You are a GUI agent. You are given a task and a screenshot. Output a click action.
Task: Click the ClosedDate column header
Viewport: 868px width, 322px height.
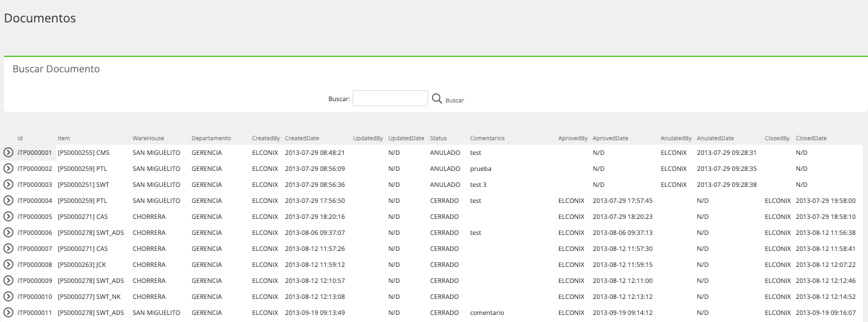tap(811, 138)
